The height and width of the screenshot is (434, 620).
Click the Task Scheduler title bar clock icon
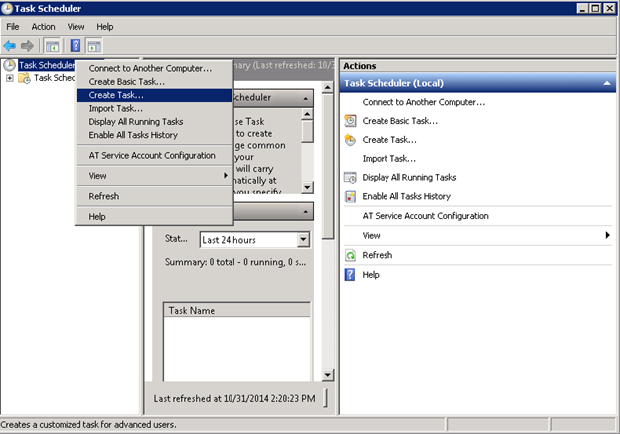tap(7, 8)
